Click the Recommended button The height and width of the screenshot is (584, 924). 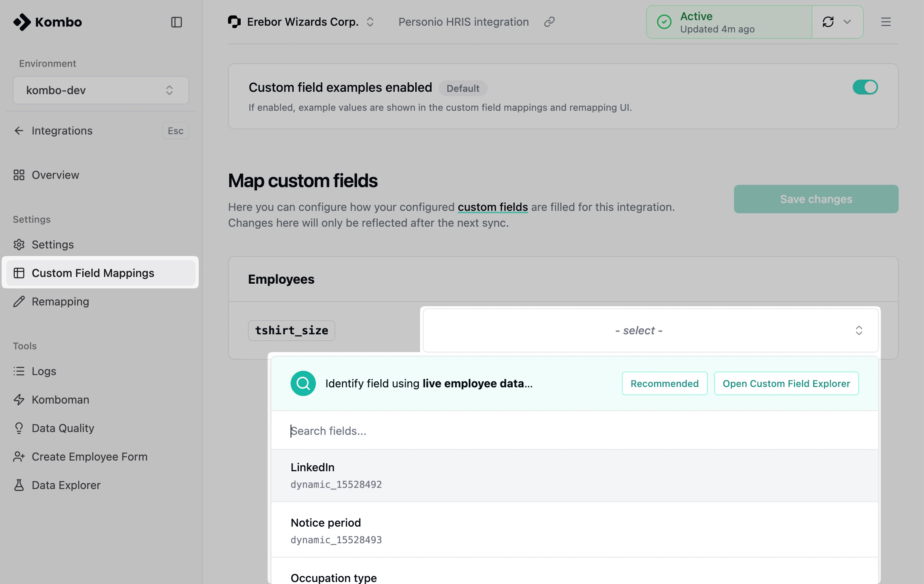tap(665, 383)
